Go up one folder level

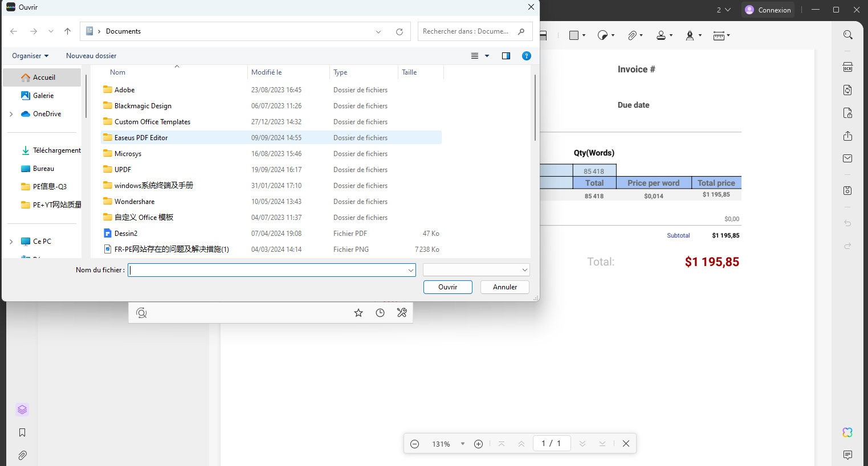[68, 31]
